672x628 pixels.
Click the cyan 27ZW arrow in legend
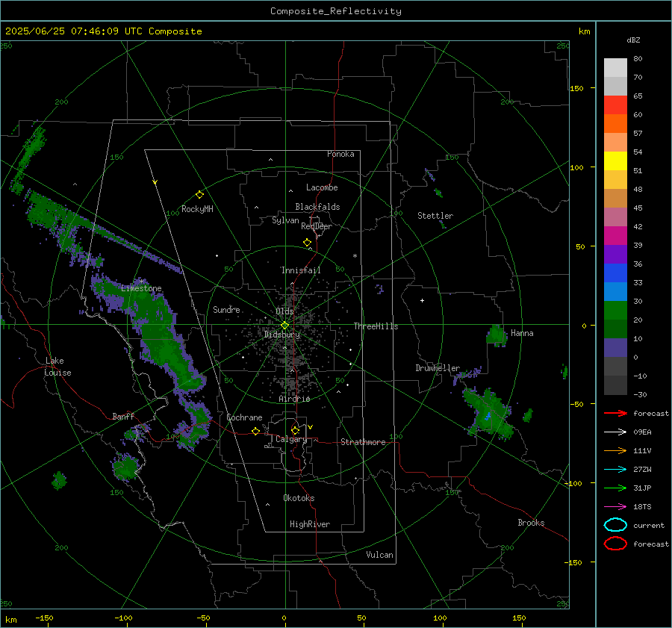point(615,470)
